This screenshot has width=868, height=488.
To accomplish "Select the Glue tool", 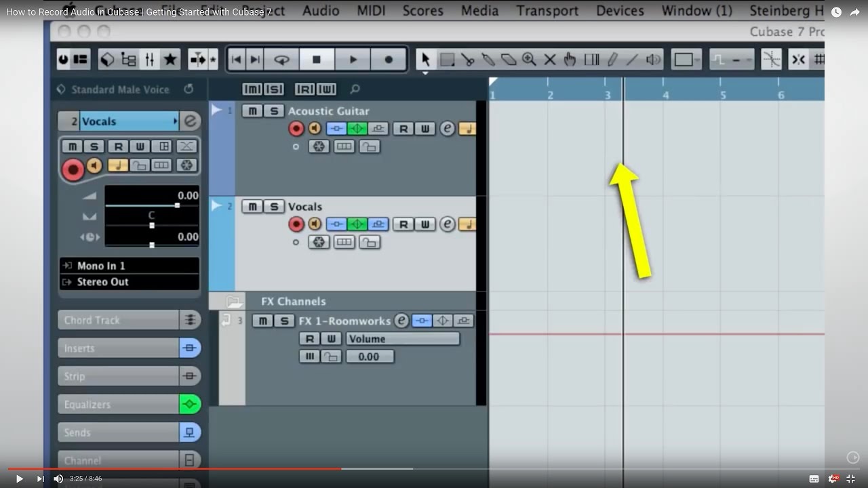I will [488, 60].
